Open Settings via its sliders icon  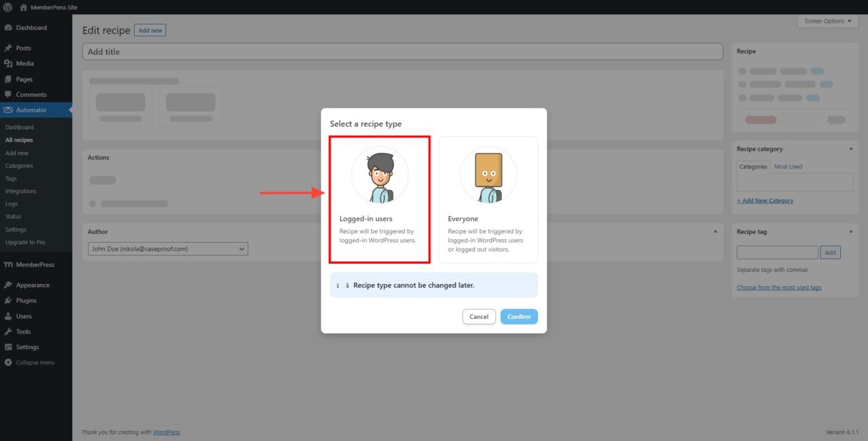8,347
